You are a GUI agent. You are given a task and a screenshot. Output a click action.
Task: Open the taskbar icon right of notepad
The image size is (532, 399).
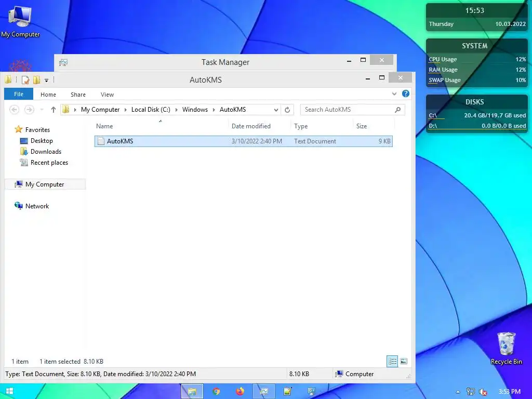[312, 392]
